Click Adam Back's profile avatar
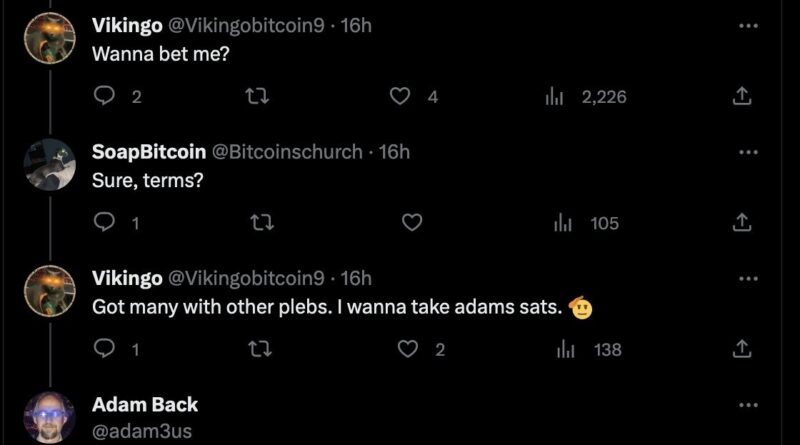 (x=48, y=420)
